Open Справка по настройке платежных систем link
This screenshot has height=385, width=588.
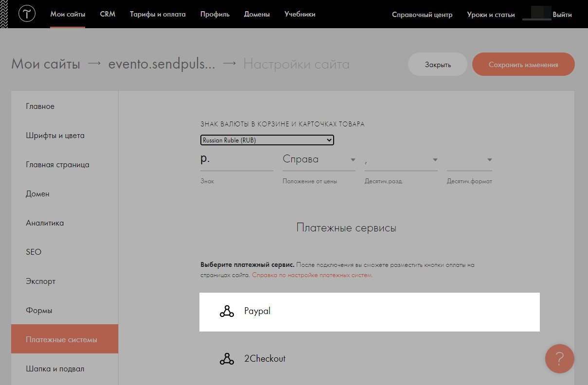click(x=312, y=275)
